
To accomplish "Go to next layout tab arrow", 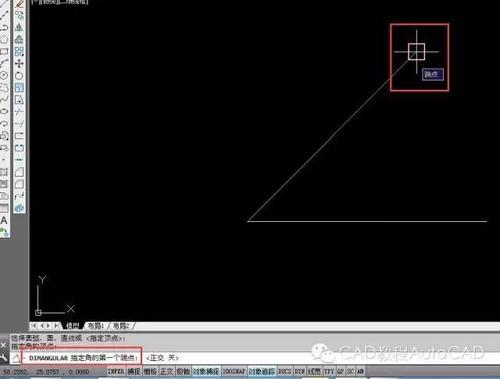I will pos(49,326).
